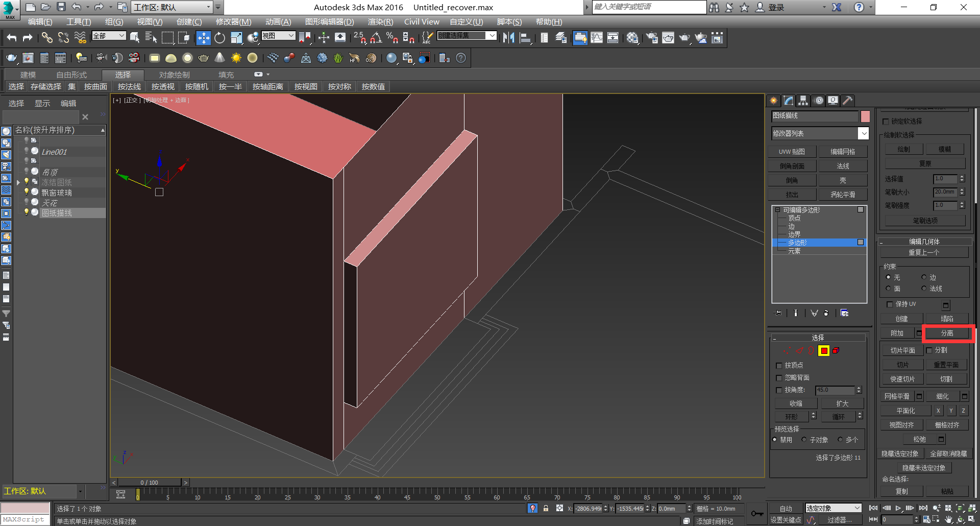Open the 修改器列表 dropdown
This screenshot has width=980, height=526.
tap(864, 133)
